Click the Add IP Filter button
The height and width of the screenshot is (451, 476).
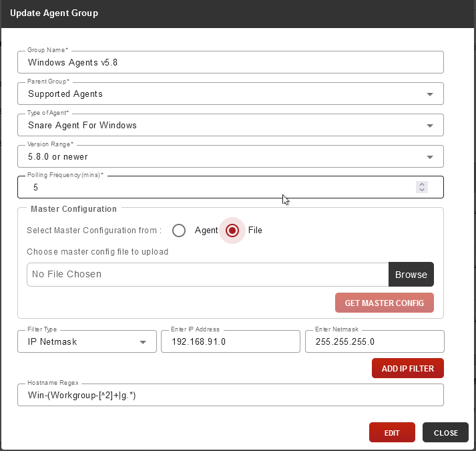click(x=408, y=368)
